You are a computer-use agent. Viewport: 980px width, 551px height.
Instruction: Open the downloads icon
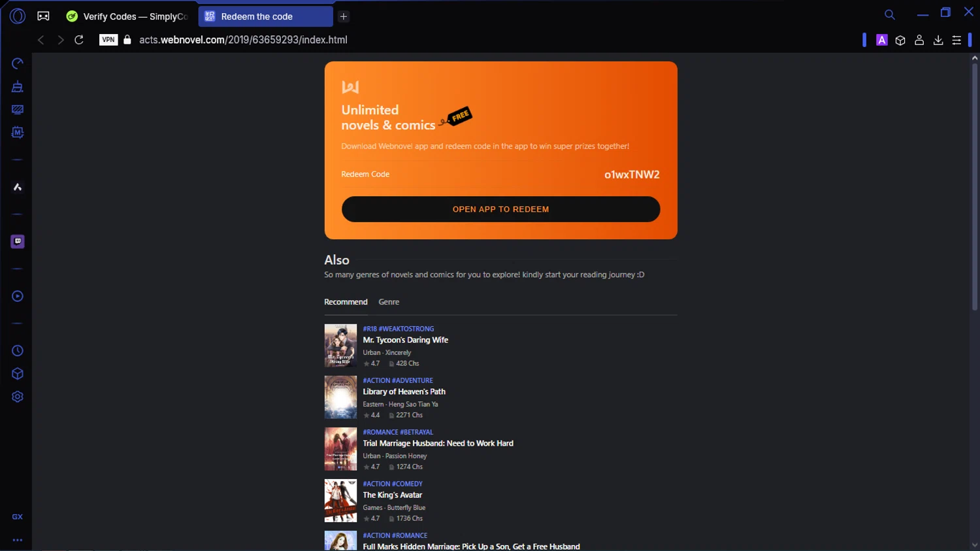938,40
